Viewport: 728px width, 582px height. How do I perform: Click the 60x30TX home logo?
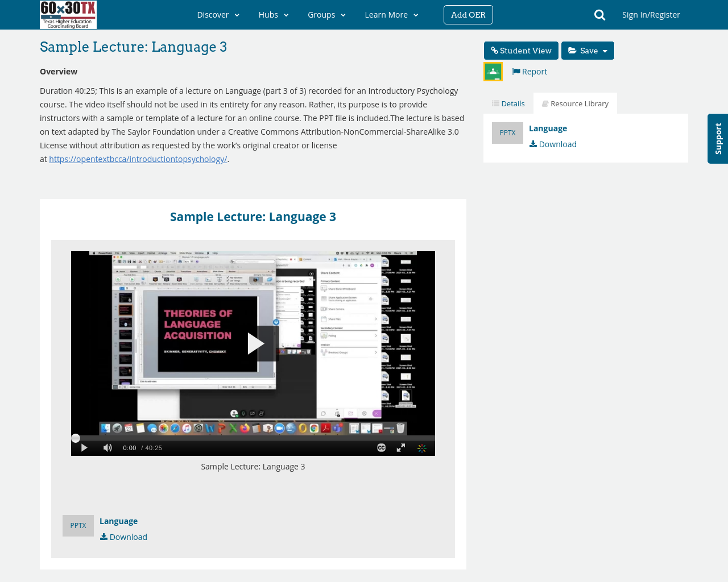point(68,14)
